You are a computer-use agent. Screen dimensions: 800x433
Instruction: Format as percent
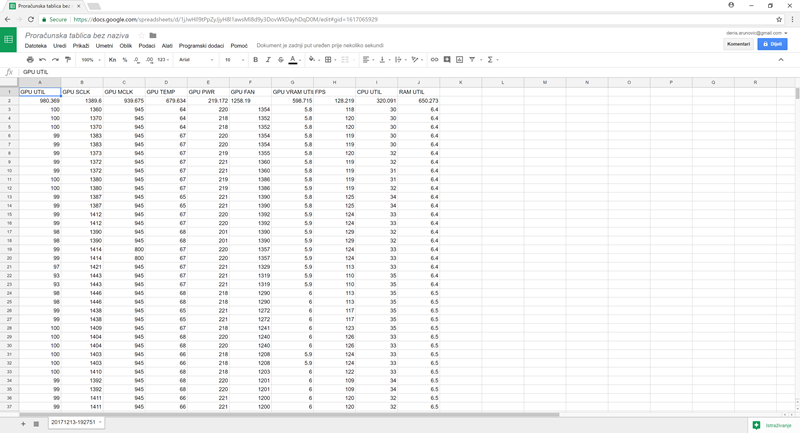coord(124,60)
